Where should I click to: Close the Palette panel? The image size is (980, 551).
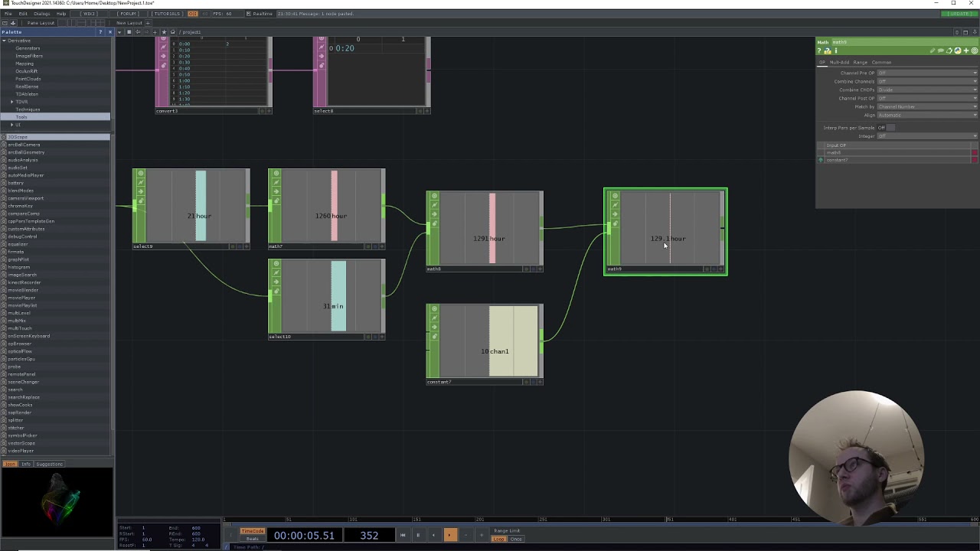pos(110,31)
